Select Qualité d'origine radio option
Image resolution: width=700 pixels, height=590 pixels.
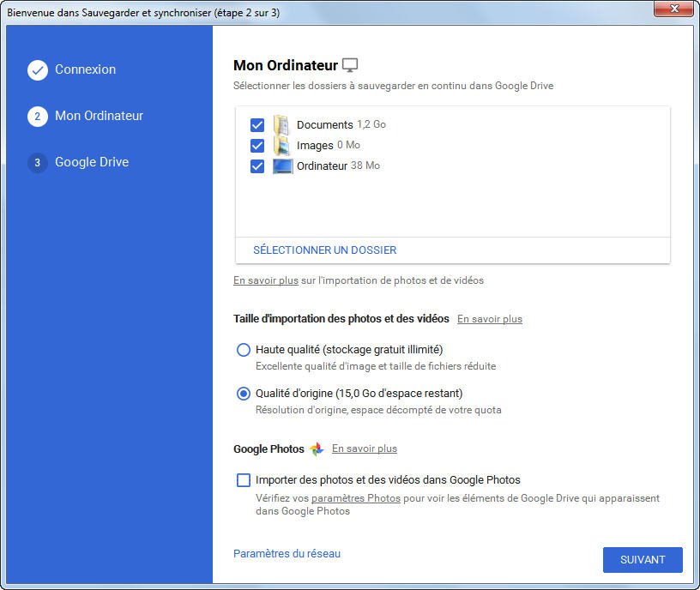[x=244, y=393]
